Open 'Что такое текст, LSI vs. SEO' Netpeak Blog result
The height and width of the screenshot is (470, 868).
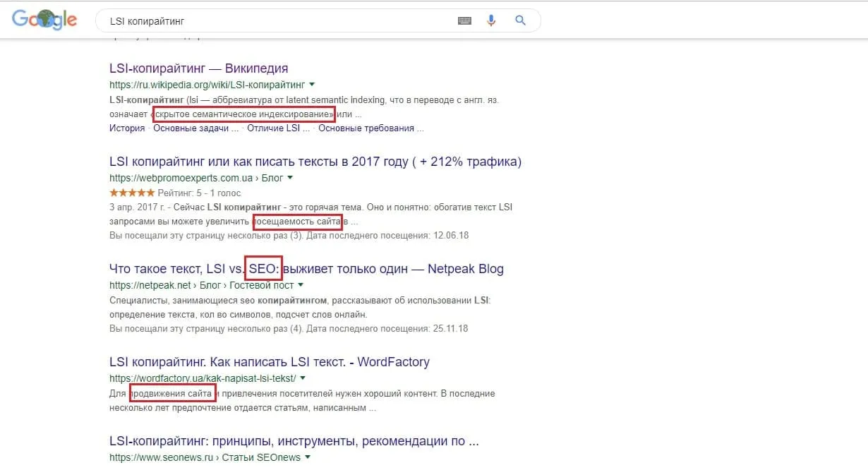point(306,269)
